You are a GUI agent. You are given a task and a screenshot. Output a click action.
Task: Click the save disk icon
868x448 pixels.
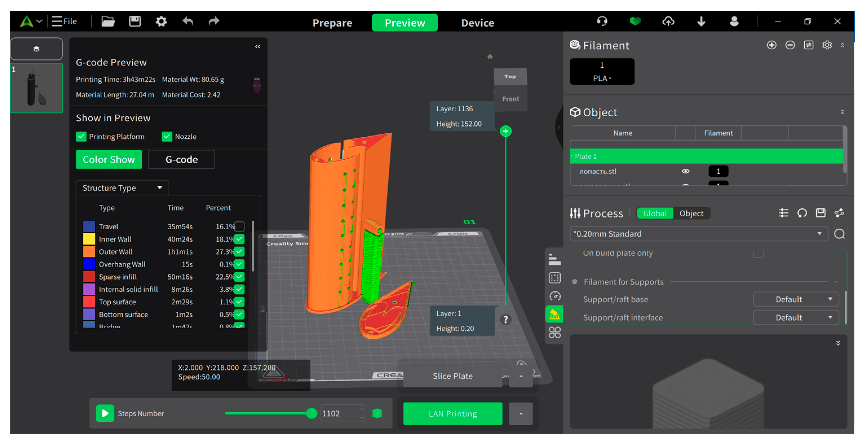click(135, 22)
